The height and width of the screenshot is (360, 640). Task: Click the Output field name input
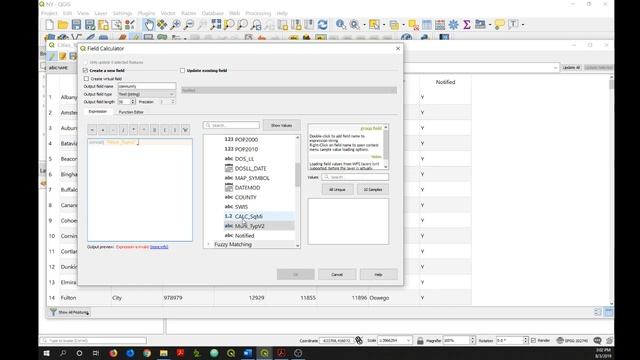pyautogui.click(x=147, y=87)
